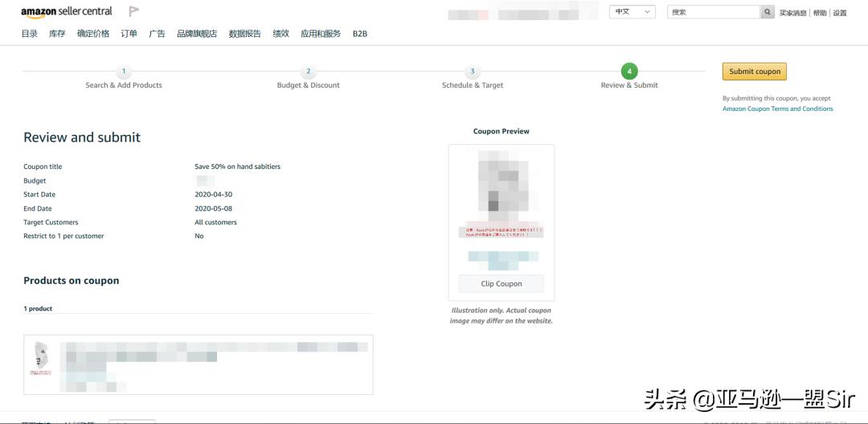The width and height of the screenshot is (868, 424).
Task: Open 买家消息 buyer messages link
Action: pyautogui.click(x=792, y=13)
